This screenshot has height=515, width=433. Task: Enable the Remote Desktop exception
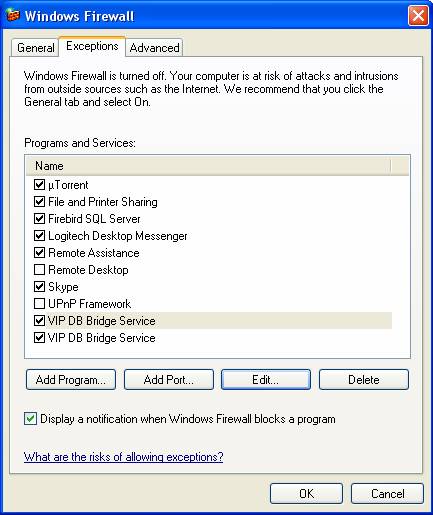tap(39, 269)
